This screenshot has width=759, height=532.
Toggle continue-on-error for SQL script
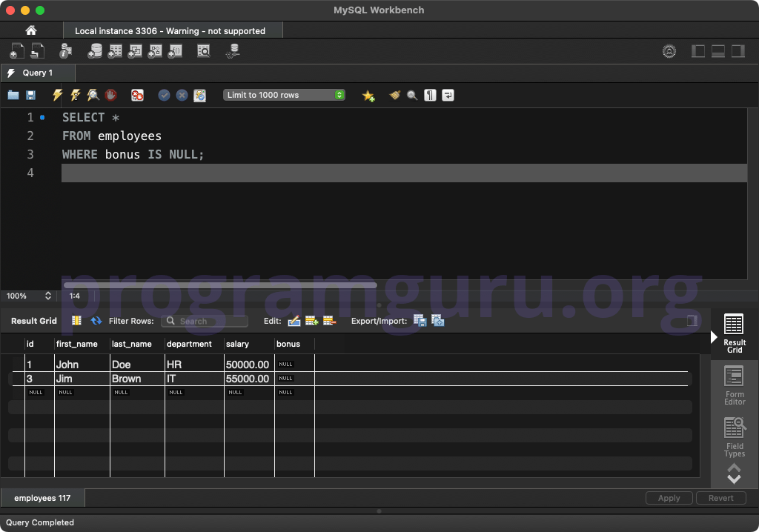click(x=137, y=95)
